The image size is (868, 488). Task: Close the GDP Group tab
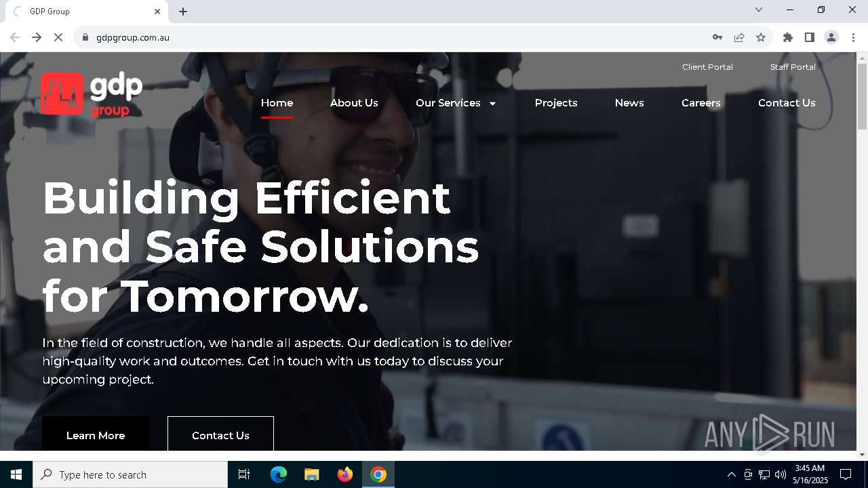pyautogui.click(x=157, y=12)
